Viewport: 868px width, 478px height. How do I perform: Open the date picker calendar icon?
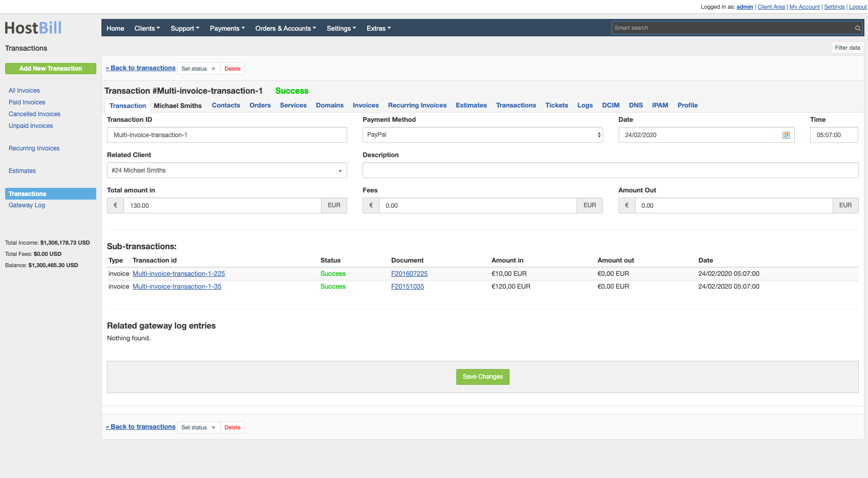[x=786, y=135]
